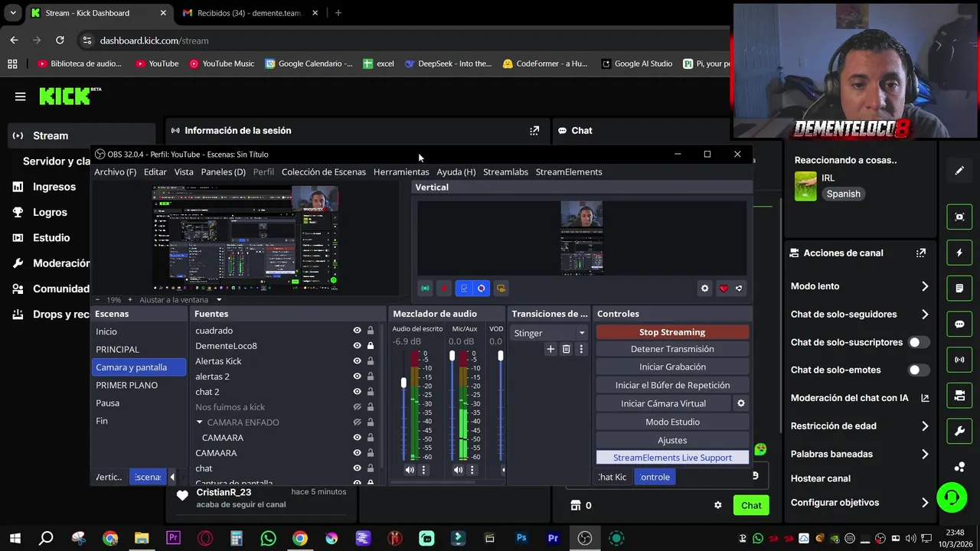Expand Restricción de edad options

925,425
